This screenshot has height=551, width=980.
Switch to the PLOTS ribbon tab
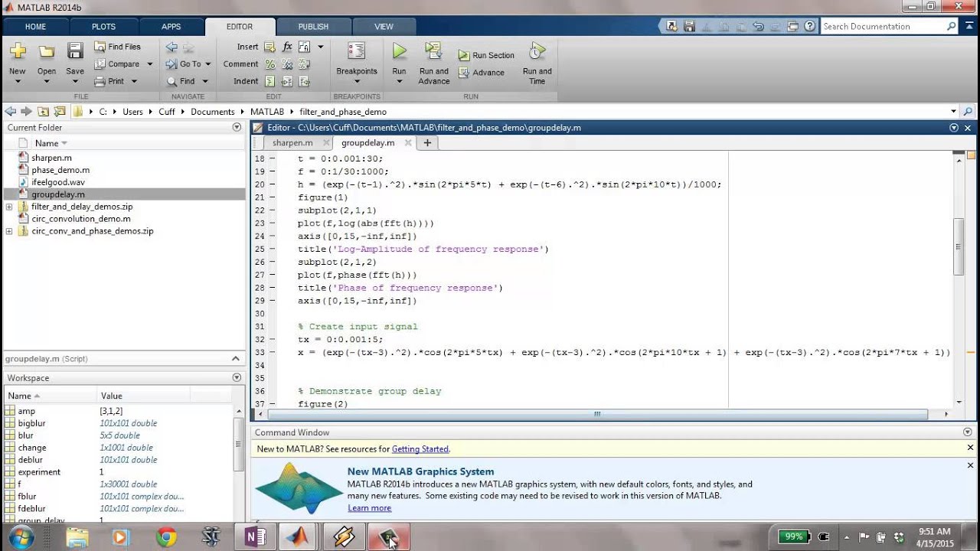[x=103, y=27]
